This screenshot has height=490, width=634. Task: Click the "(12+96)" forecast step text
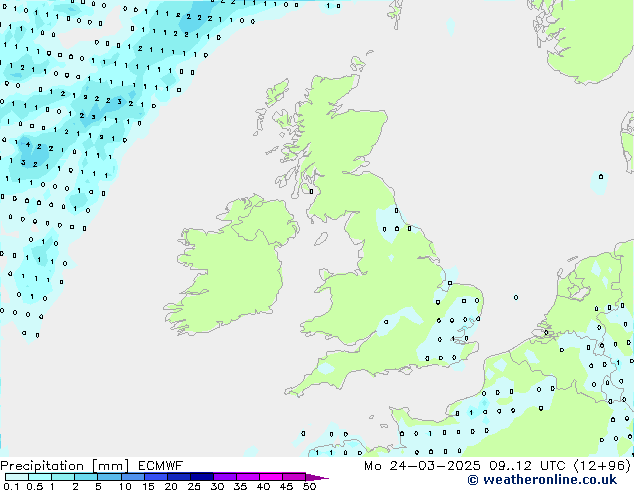(x=602, y=466)
